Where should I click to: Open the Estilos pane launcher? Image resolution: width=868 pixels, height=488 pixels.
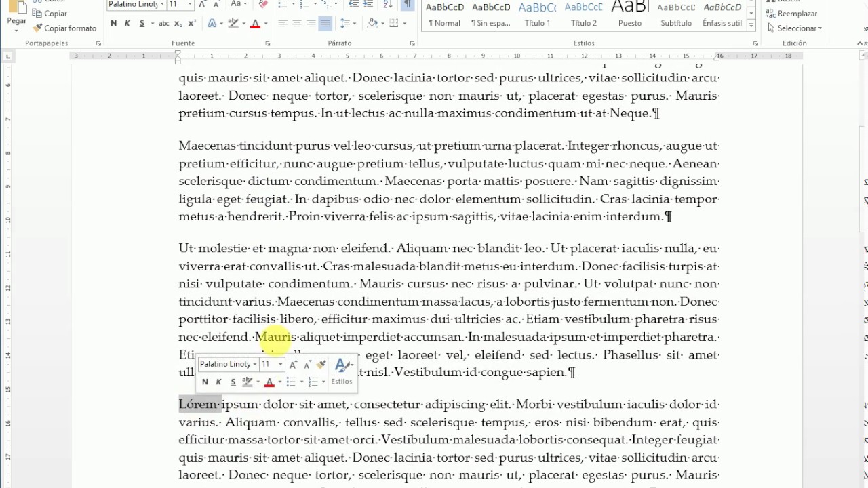pyautogui.click(x=755, y=44)
